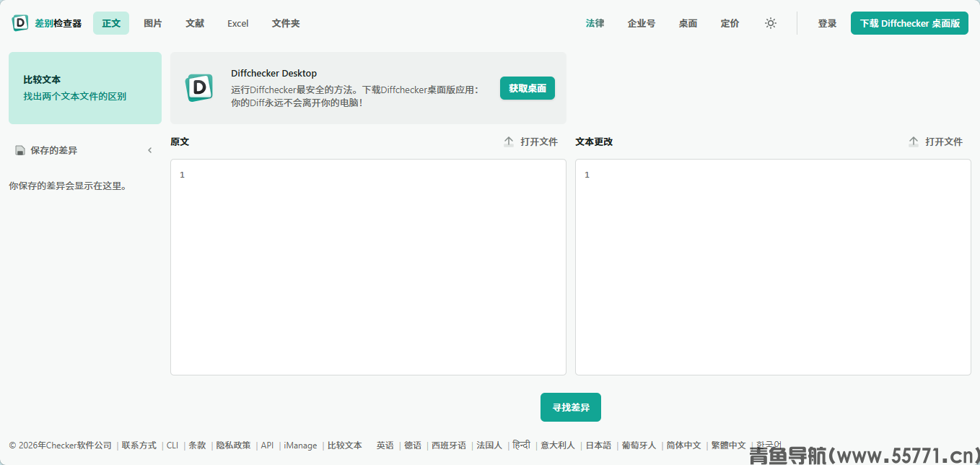Open iManage footer link
Viewport: 980px width, 465px height.
300,446
